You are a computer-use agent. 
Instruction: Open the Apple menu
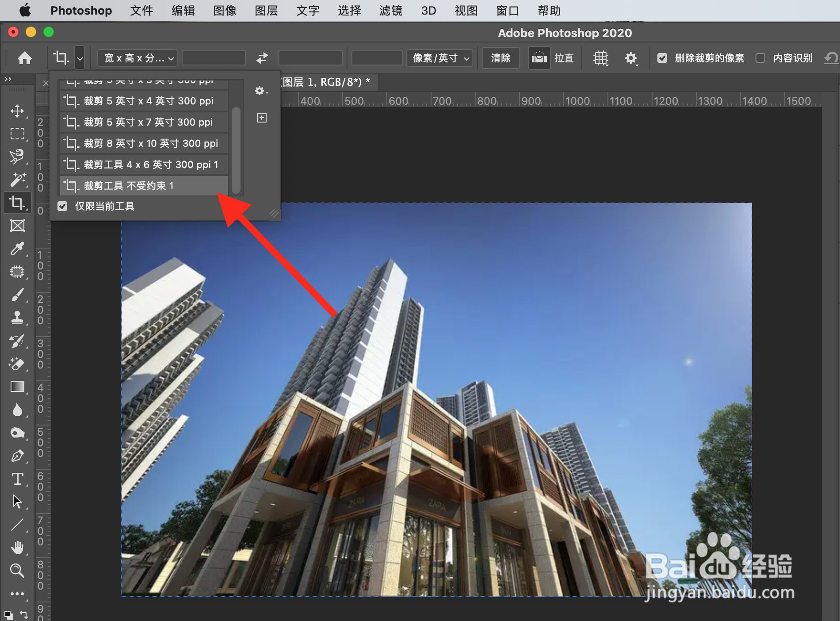click(x=25, y=10)
